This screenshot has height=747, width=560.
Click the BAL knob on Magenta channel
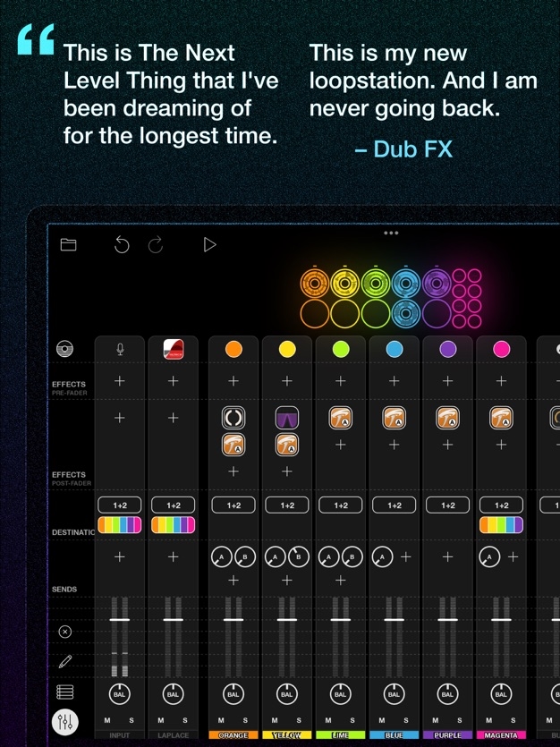click(x=502, y=694)
